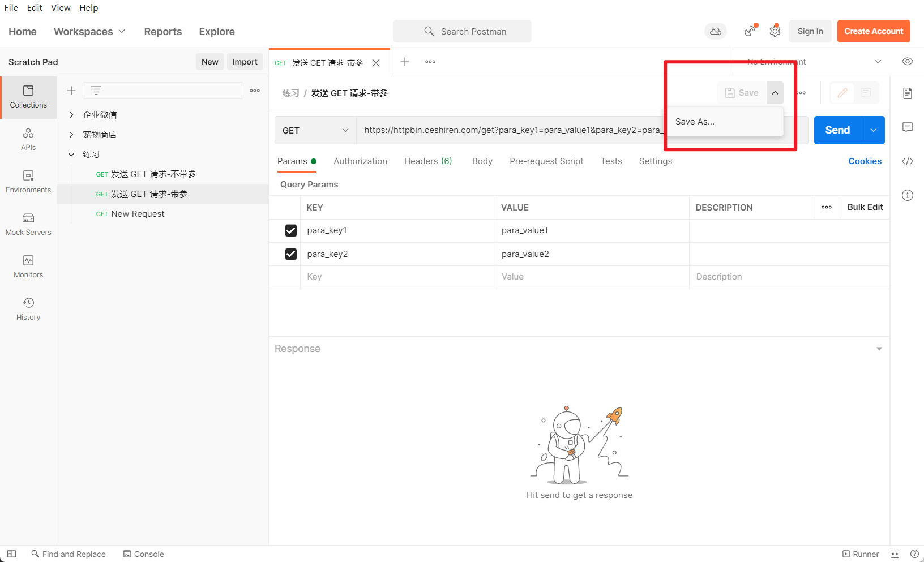The height and width of the screenshot is (562, 924).
Task: Switch to the Authorization tab
Action: [x=361, y=161]
